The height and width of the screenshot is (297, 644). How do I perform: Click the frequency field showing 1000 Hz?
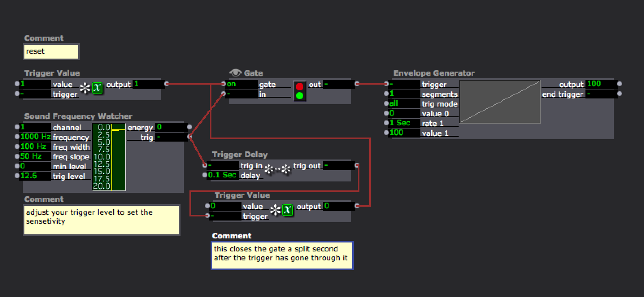[x=35, y=137]
